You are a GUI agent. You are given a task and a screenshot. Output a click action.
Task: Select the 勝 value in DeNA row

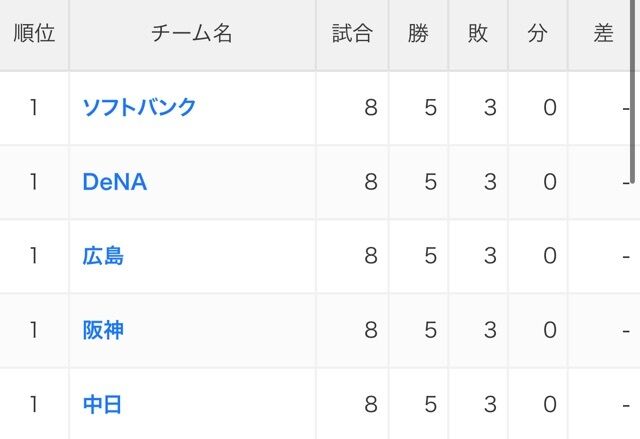431,182
